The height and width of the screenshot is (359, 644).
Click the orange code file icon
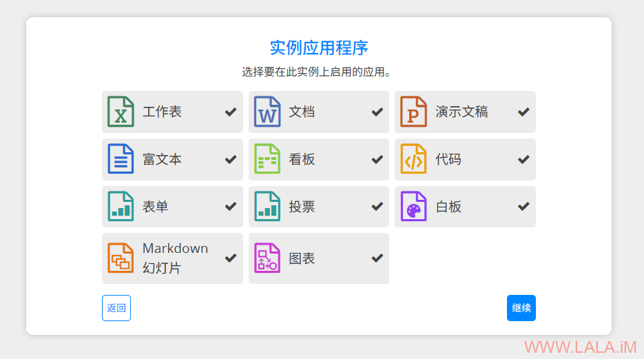(x=413, y=159)
